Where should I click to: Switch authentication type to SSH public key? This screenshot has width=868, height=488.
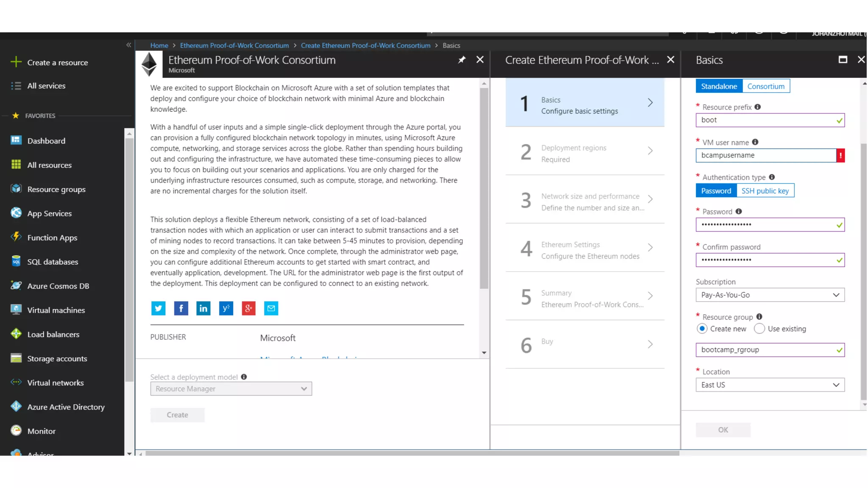765,191
